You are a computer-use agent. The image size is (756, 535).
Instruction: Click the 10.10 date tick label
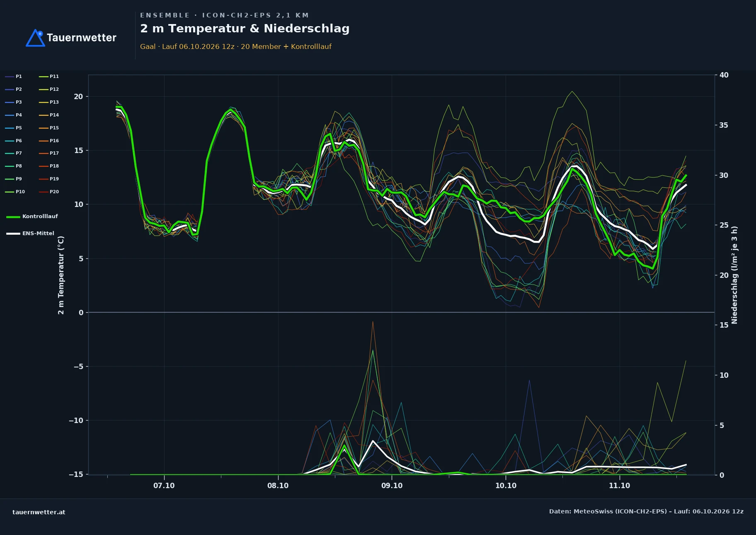coord(506,486)
